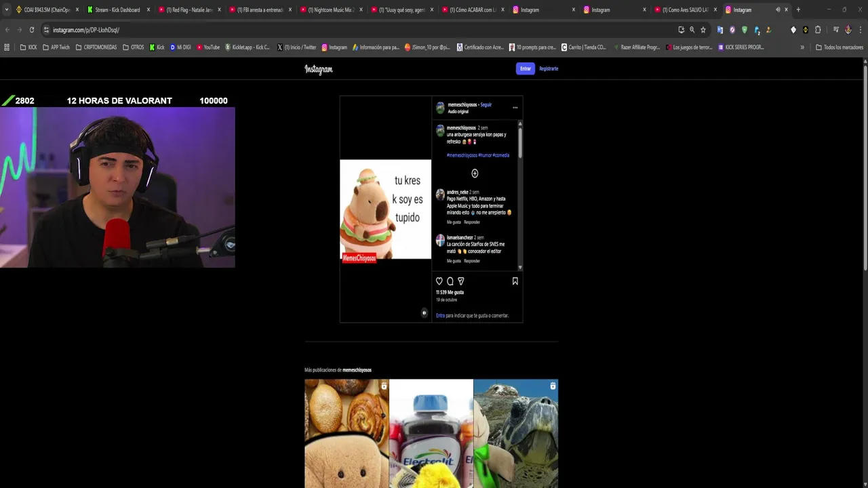The width and height of the screenshot is (868, 488).
Task: Open the browser profile avatar
Action: click(x=848, y=30)
